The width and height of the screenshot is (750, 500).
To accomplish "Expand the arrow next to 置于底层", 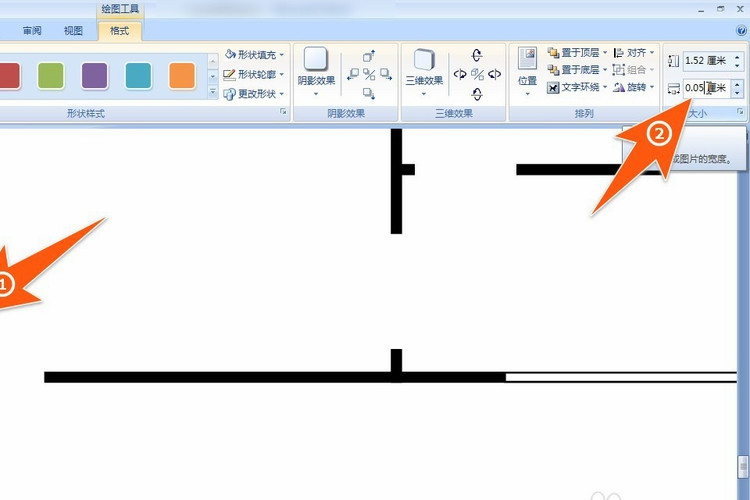I will pyautogui.click(x=605, y=70).
